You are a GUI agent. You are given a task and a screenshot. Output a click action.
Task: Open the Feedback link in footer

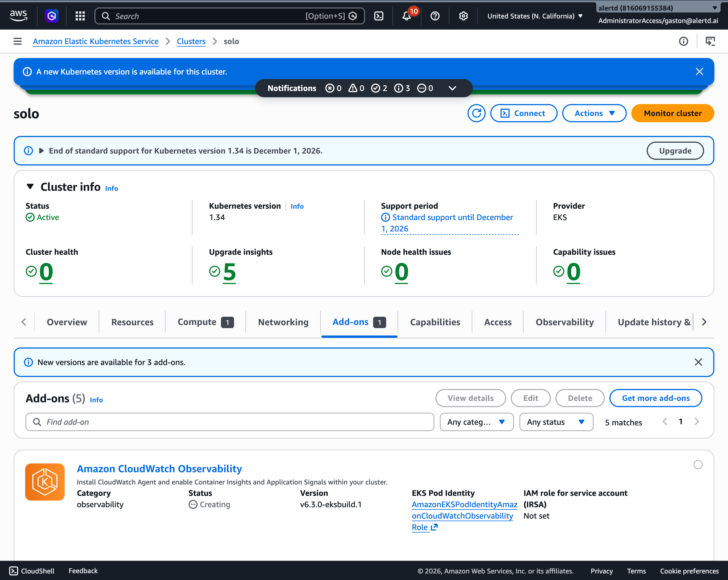83,571
